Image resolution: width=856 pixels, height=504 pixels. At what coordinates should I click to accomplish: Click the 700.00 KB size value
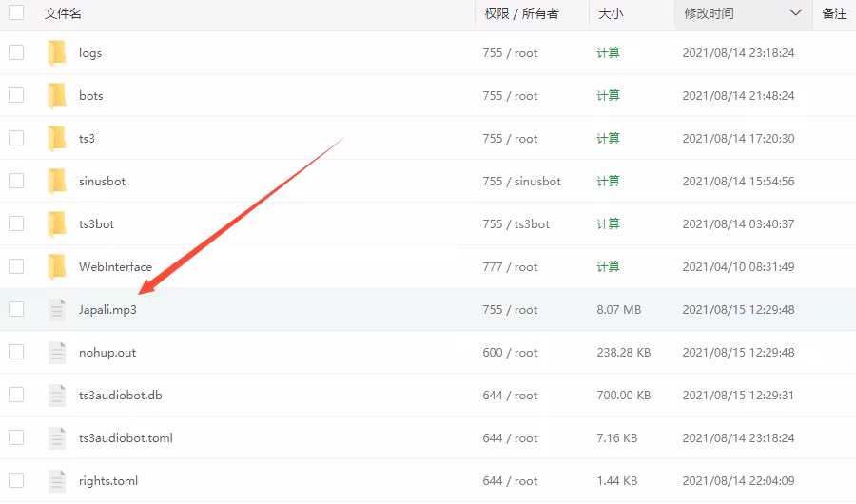coord(623,396)
